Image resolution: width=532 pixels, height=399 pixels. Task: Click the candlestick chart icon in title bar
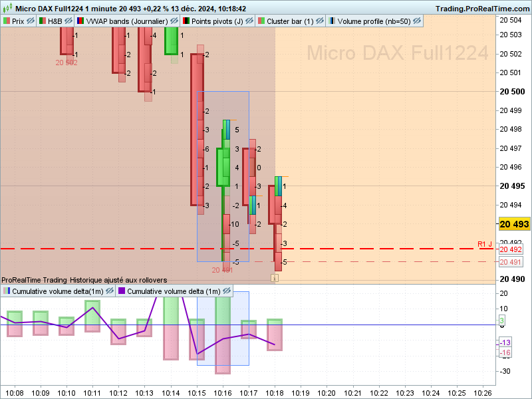click(x=7, y=7)
